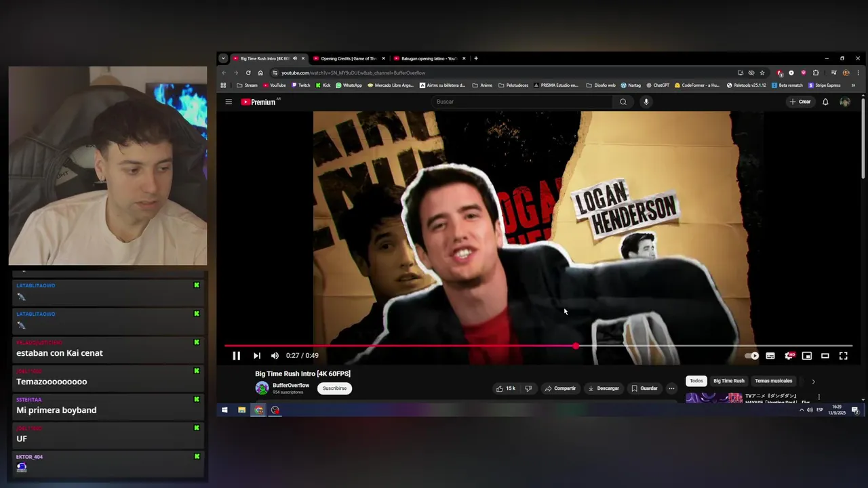Image resolution: width=868 pixels, height=488 pixels.
Task: Skip to the next video
Action: tap(257, 356)
